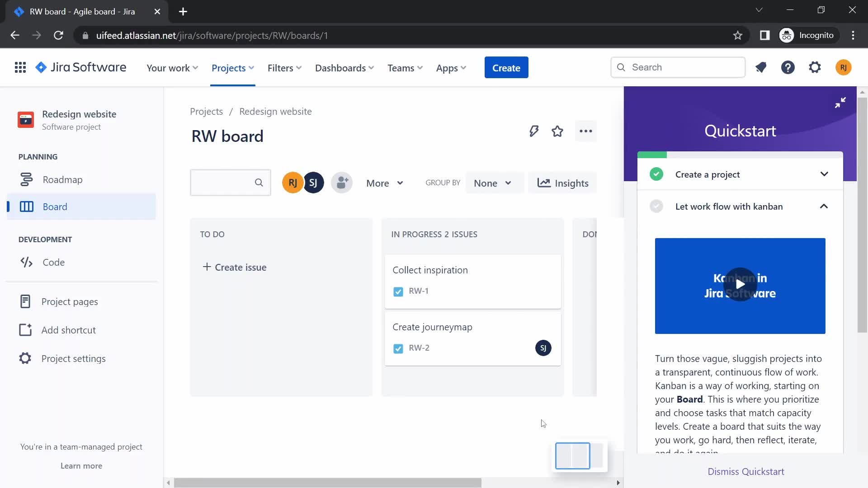
Task: Expand the Create a project section
Action: (x=824, y=174)
